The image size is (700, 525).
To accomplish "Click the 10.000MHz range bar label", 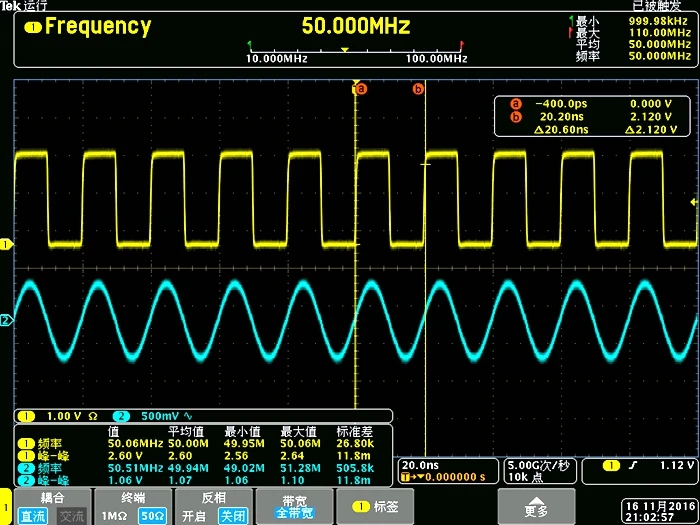I will point(277,59).
